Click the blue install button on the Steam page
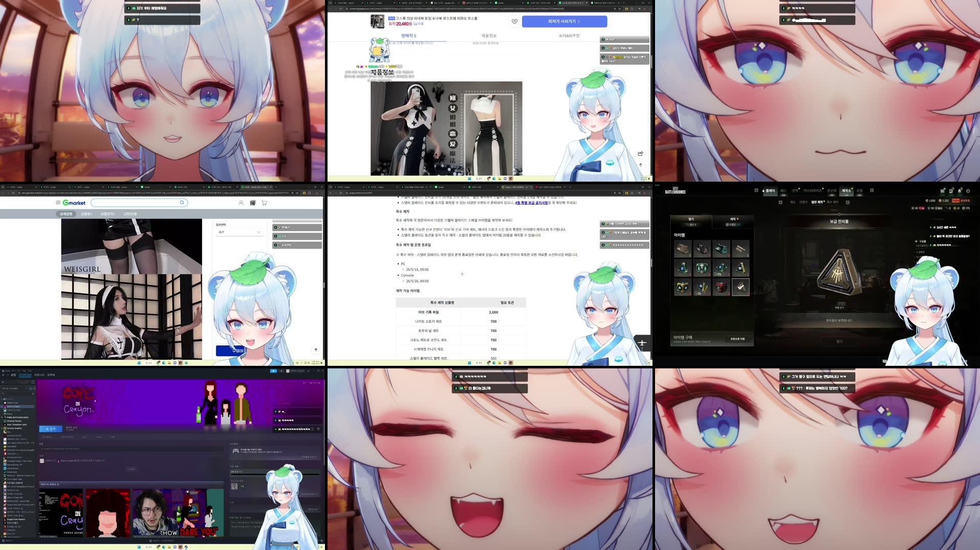The image size is (980, 550). (51, 429)
